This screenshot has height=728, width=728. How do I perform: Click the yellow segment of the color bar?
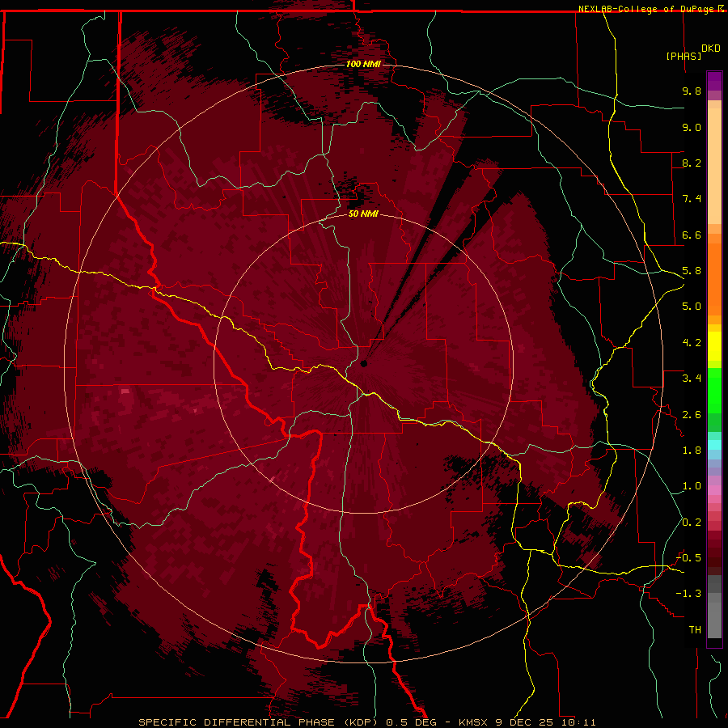click(x=714, y=346)
